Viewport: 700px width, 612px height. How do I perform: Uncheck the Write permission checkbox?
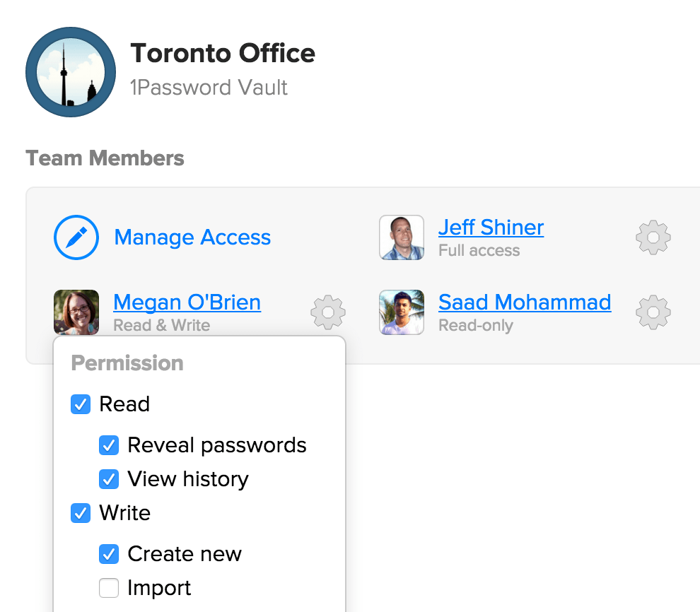coord(81,513)
